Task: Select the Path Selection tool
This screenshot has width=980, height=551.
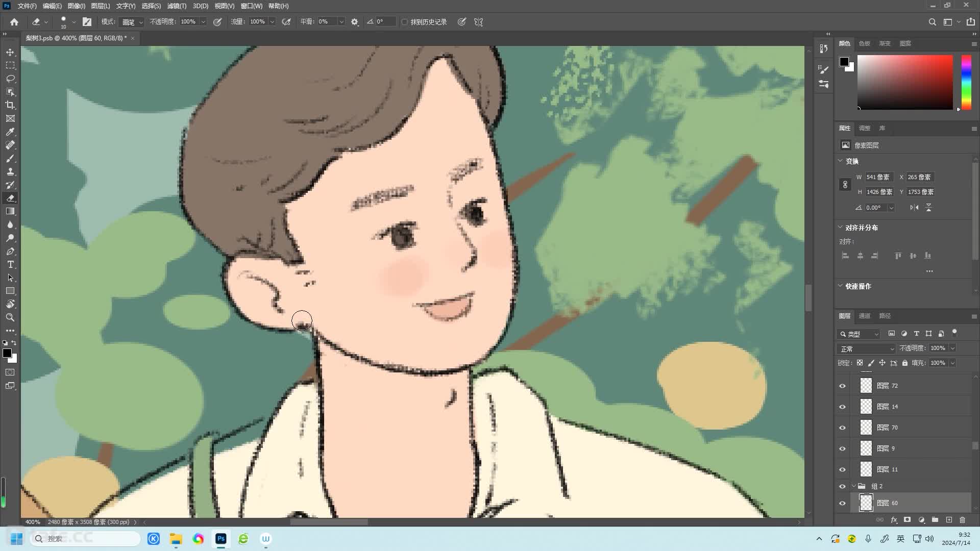Action: click(10, 278)
